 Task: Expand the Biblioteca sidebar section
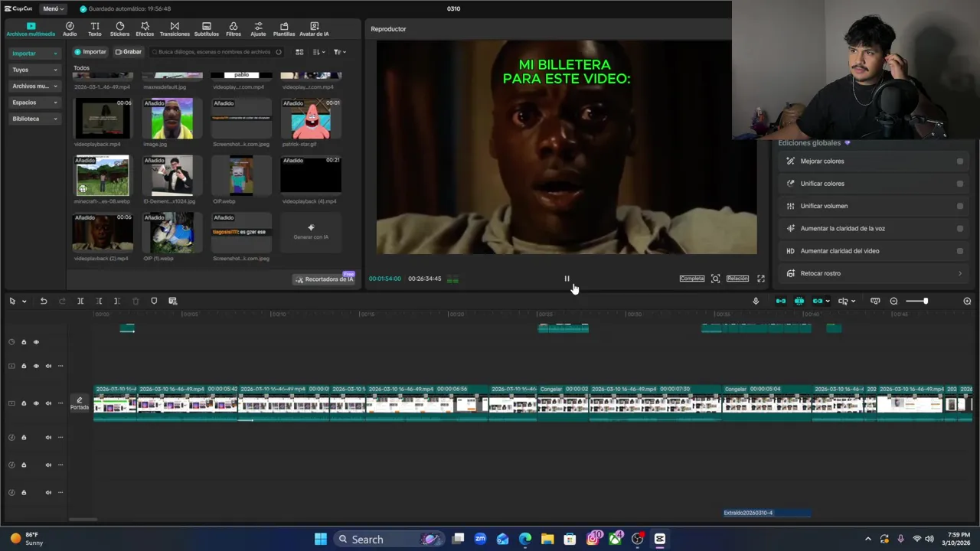34,119
